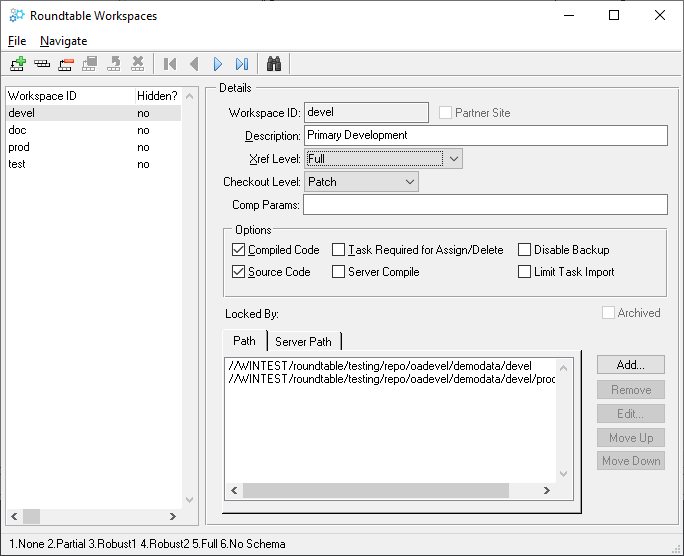
Task: Click the Add workspace toolbar icon
Action: point(18,64)
